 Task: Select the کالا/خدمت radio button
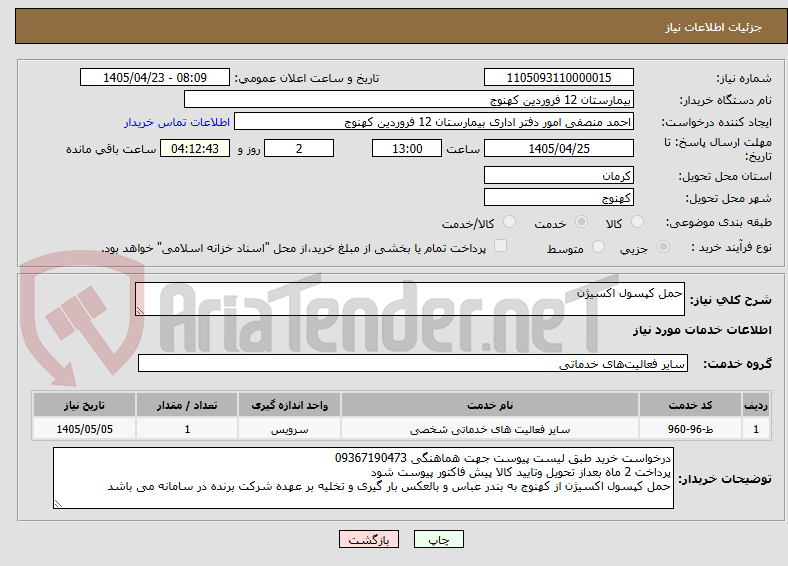[510, 222]
